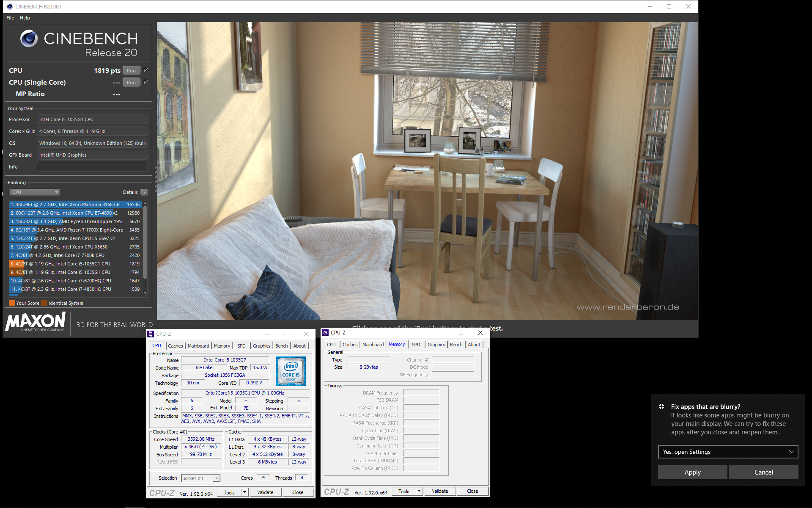Viewport: 812px width, 508px height.
Task: Run the CPU Single Core benchmark
Action: point(132,83)
